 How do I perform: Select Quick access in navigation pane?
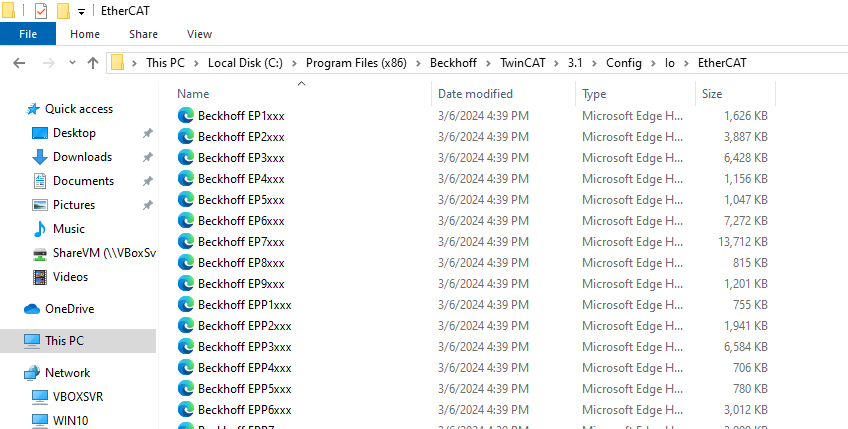click(78, 109)
